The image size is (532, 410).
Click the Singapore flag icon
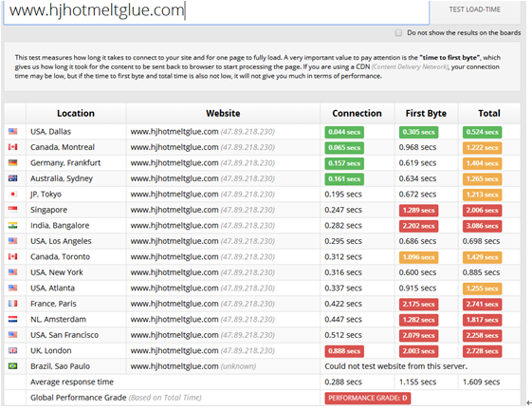(13, 210)
